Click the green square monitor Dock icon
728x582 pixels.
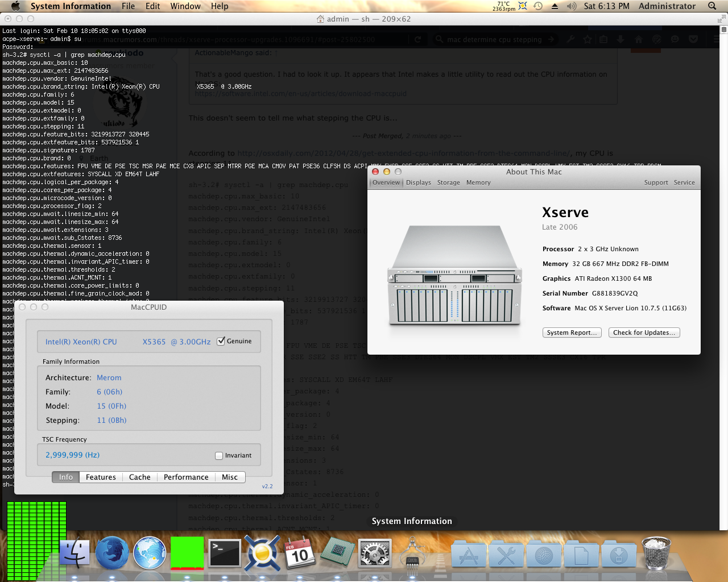coord(187,552)
